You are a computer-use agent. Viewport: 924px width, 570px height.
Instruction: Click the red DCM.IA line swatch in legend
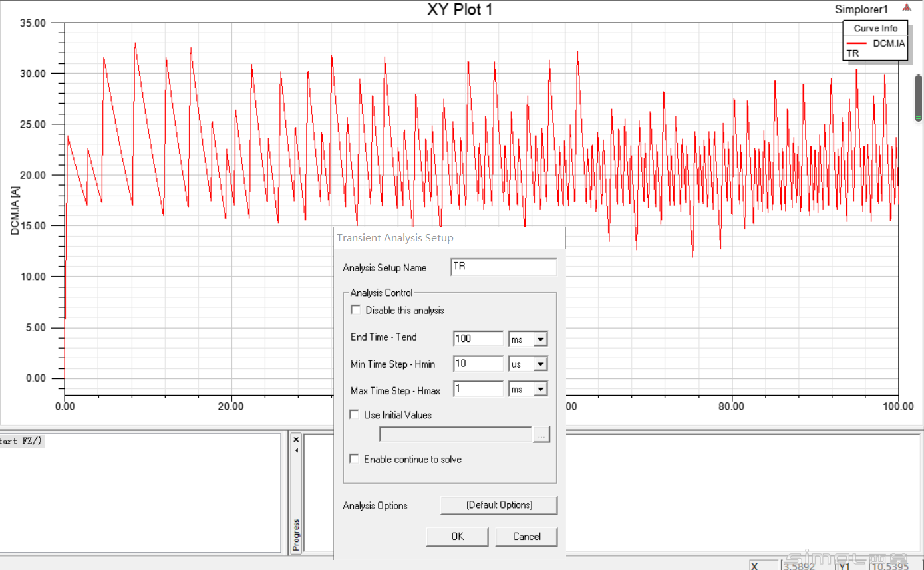[x=856, y=43]
